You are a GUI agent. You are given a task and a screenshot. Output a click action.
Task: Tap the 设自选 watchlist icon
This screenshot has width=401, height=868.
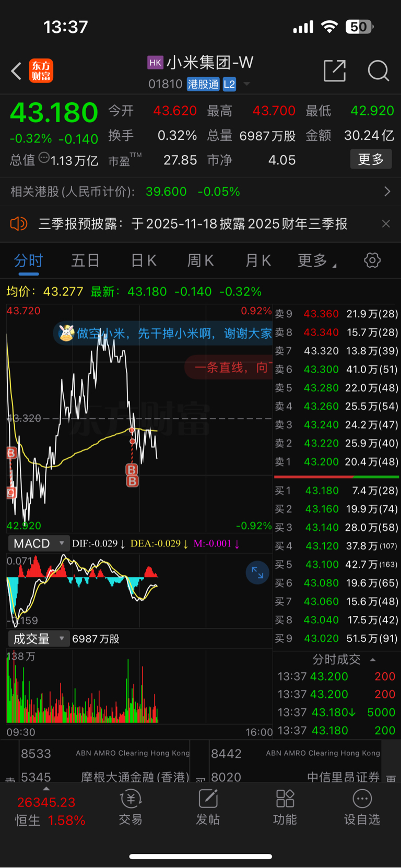pyautogui.click(x=362, y=807)
